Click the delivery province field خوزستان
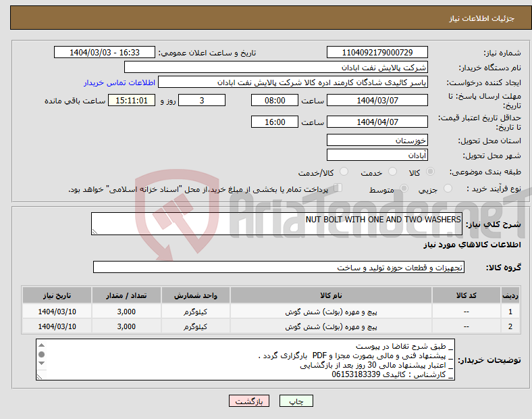 (x=377, y=140)
